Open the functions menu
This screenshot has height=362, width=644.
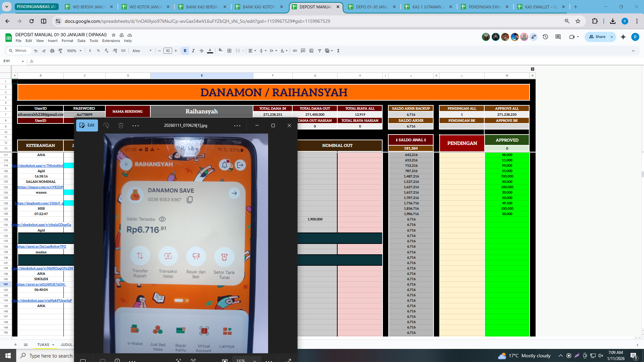(x=338, y=51)
